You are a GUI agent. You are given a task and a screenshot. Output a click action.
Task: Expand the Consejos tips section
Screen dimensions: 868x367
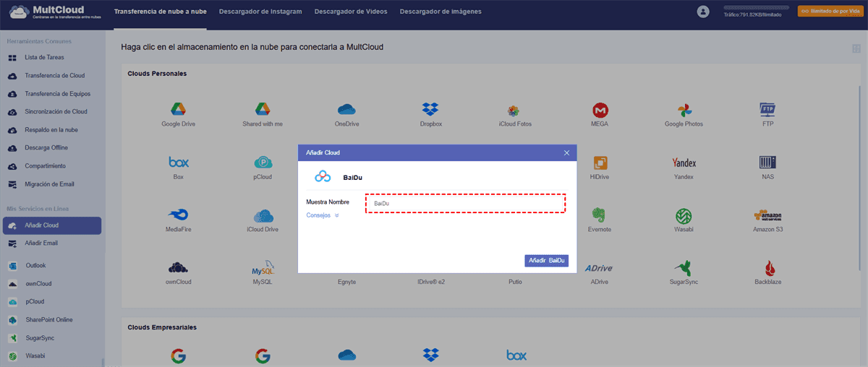(323, 215)
